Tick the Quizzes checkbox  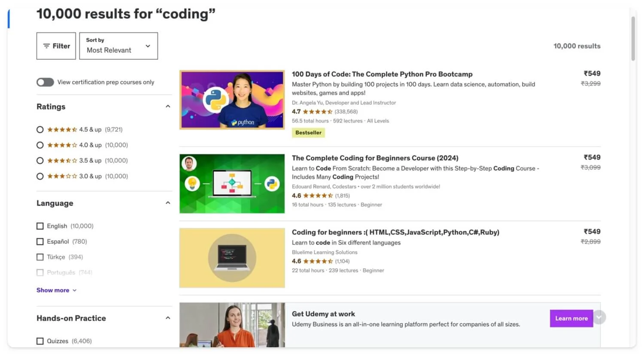40,341
